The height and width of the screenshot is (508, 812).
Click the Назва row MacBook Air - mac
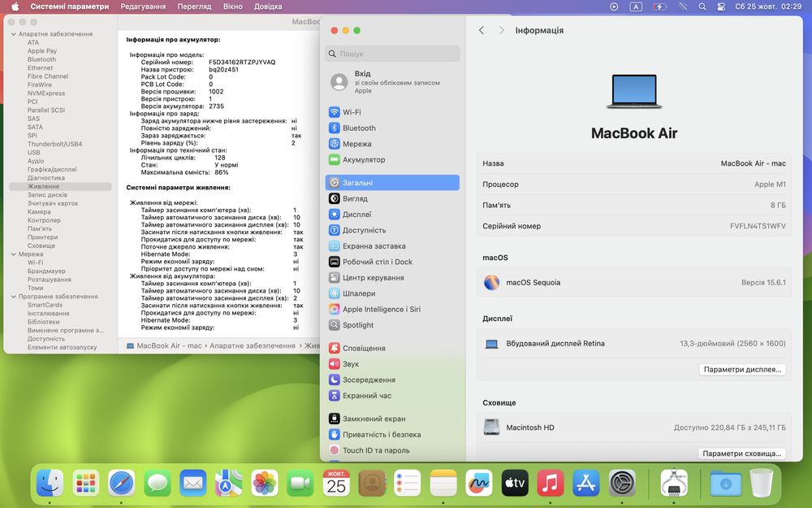tap(634, 163)
